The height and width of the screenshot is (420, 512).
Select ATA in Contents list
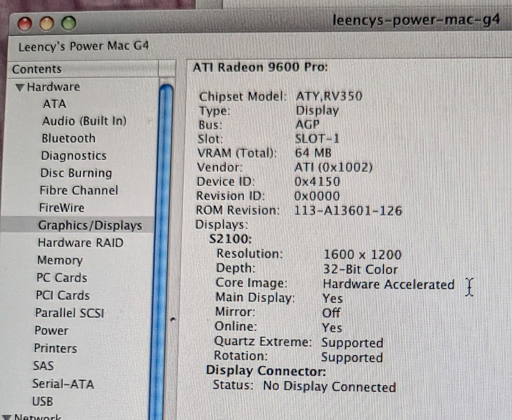55,104
